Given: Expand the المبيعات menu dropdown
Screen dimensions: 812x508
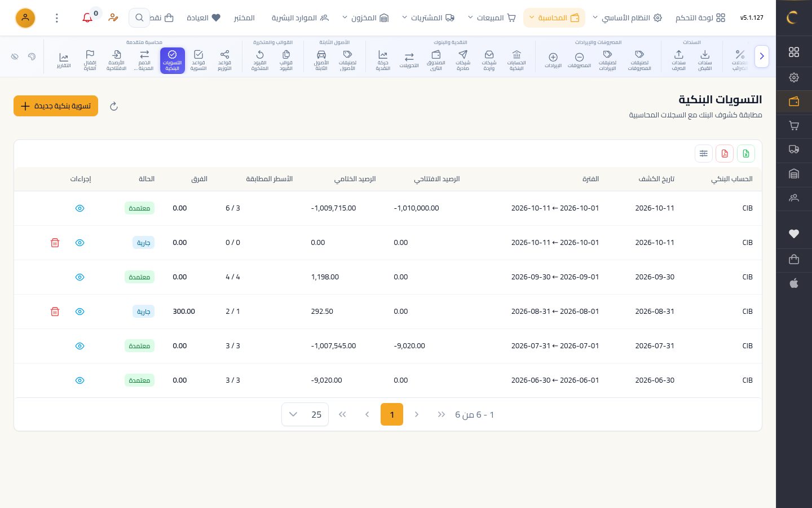Looking at the screenshot, I should [492, 18].
